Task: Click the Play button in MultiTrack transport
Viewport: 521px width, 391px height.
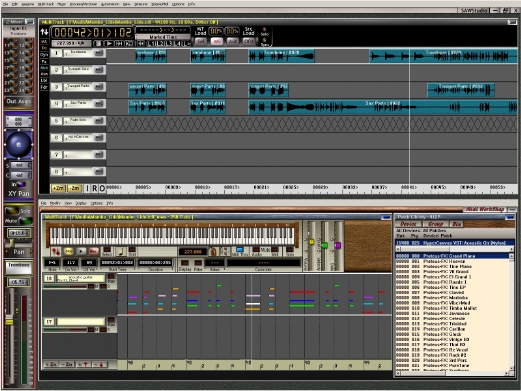Action: [108, 43]
